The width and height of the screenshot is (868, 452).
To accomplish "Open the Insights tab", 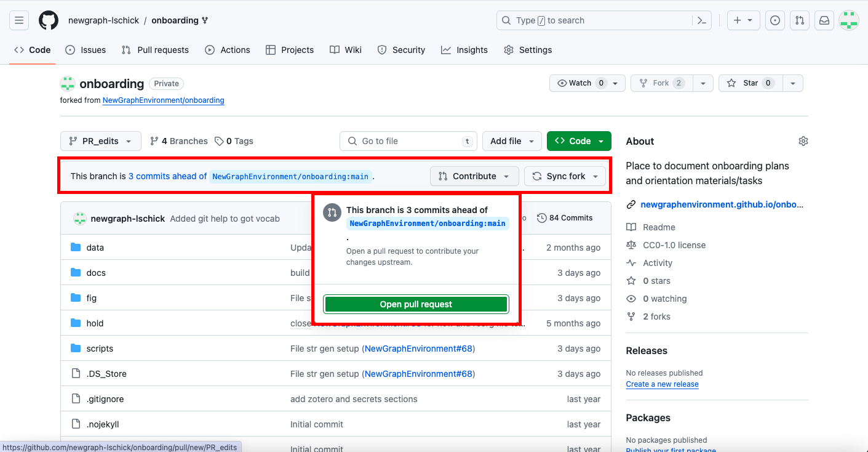I will (464, 50).
